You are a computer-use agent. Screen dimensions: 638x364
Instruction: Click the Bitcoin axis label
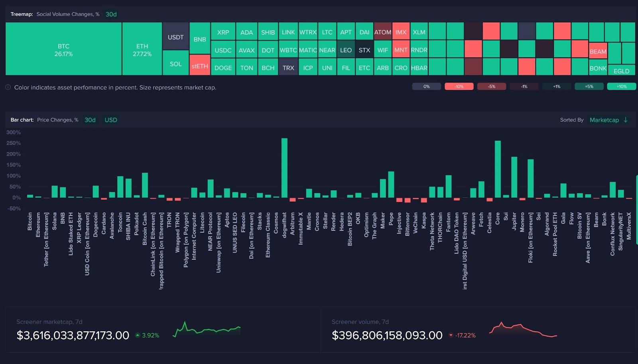(30, 221)
